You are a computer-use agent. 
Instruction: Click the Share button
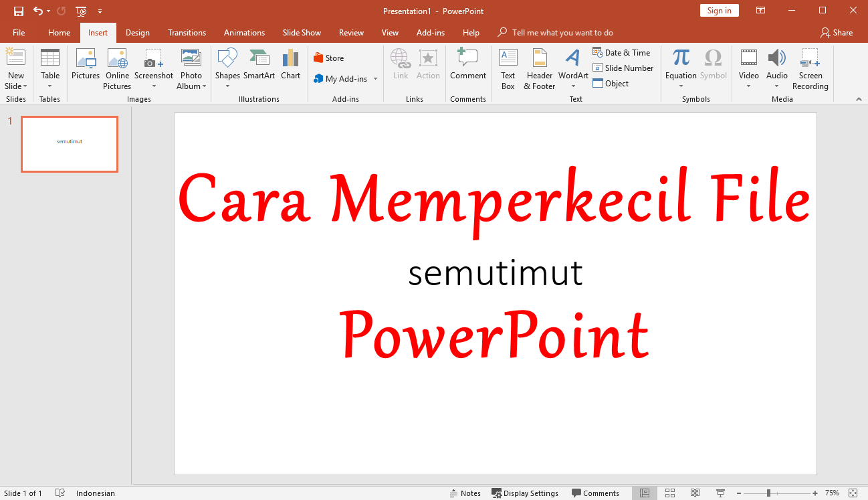pos(837,33)
